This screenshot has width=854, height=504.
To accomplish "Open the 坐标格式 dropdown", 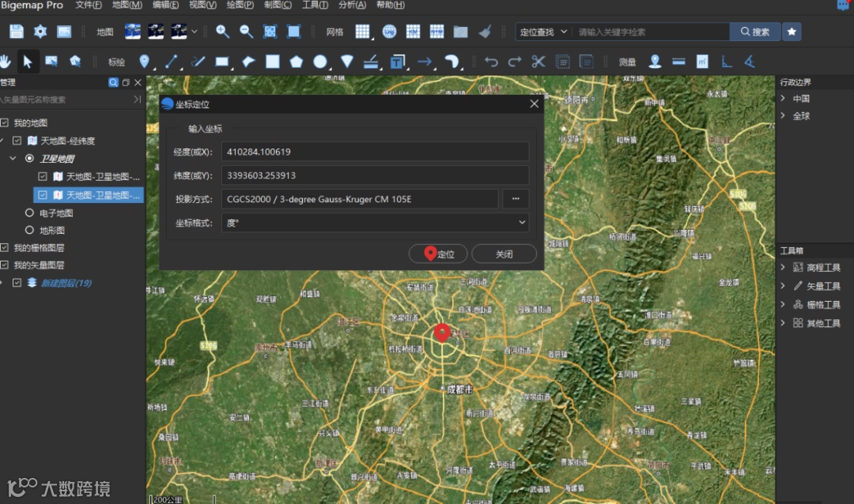I will 375,223.
